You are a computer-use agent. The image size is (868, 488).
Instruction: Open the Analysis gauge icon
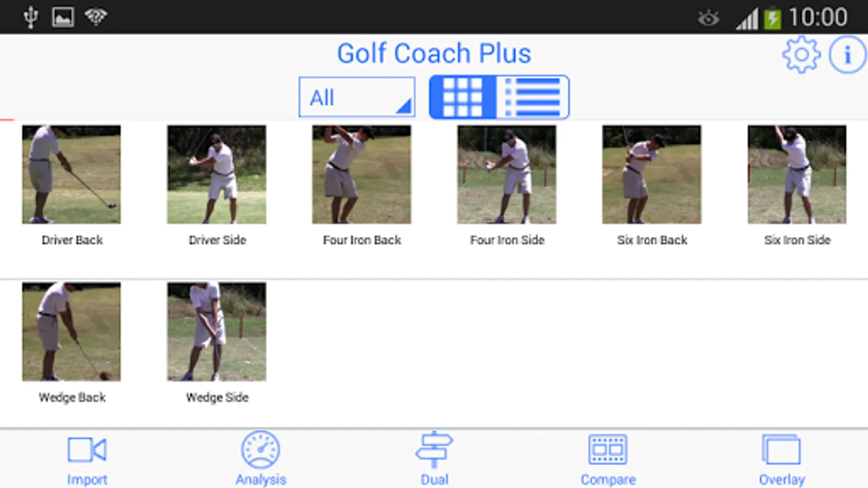[260, 450]
